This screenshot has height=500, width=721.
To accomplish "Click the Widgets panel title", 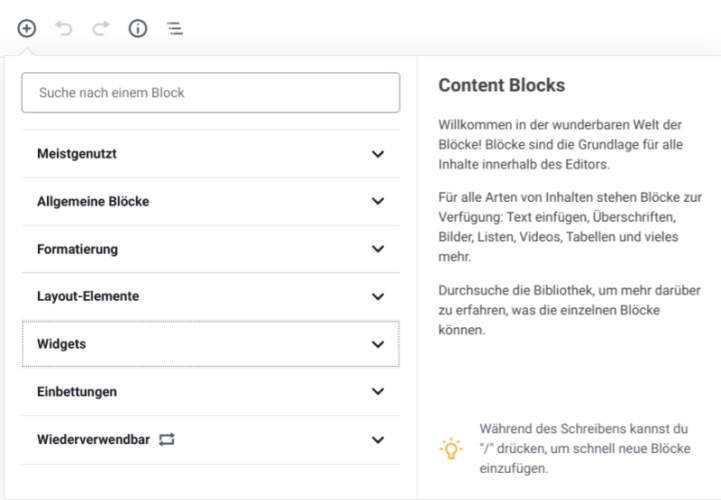I will [61, 344].
